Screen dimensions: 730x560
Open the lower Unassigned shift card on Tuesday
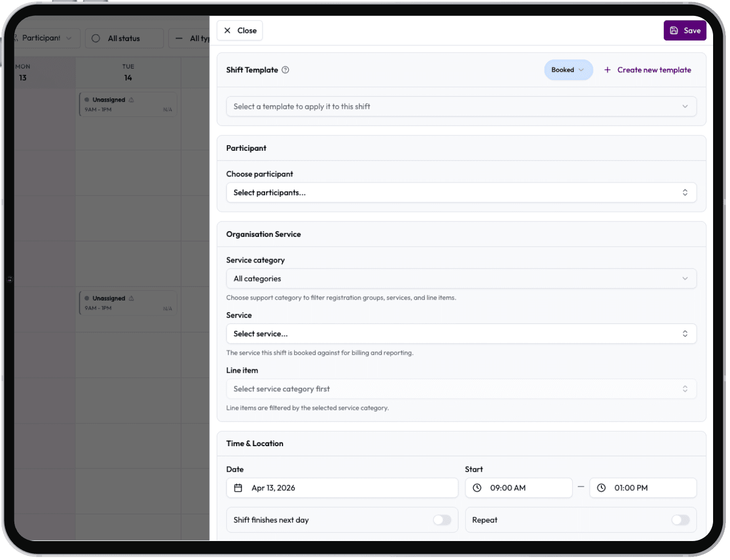coord(128,303)
